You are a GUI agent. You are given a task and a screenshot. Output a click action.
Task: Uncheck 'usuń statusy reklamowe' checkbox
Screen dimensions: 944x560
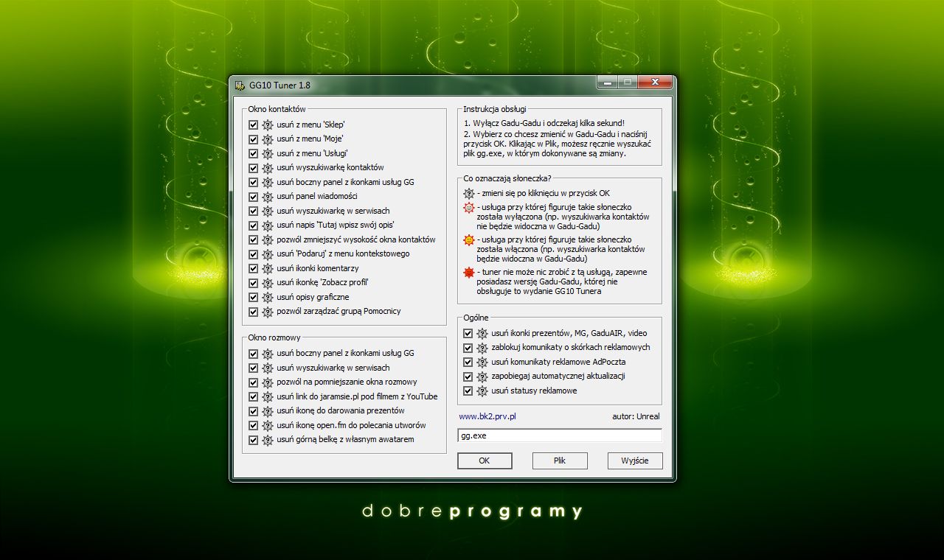click(468, 391)
